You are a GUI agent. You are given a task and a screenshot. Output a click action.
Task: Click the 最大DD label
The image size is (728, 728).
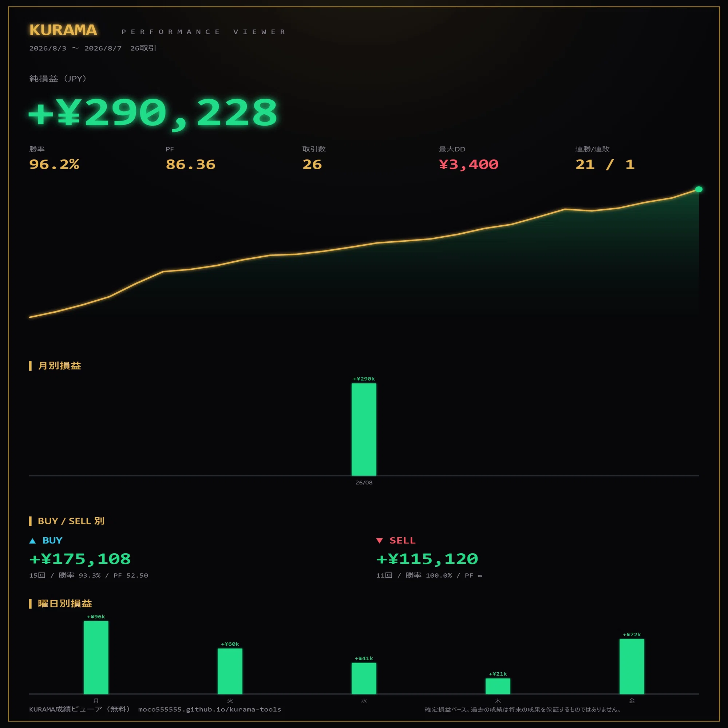452,149
